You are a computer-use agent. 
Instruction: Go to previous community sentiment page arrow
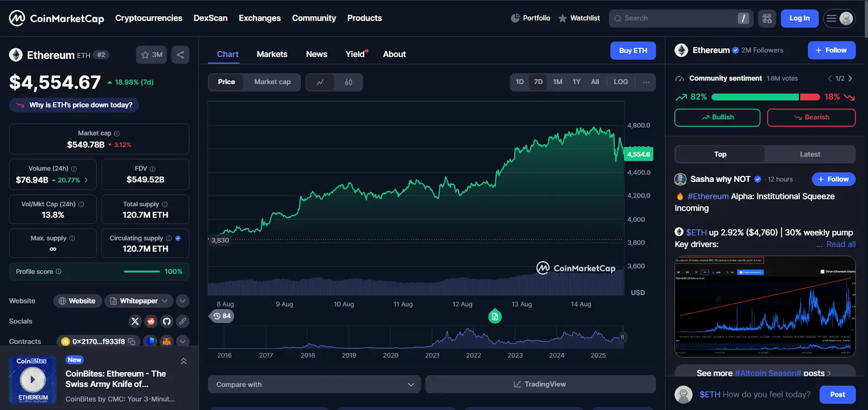click(x=829, y=79)
